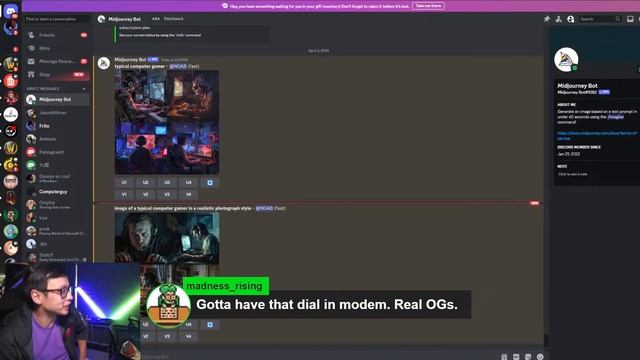Screen dimensions: 640x360
Task: Open the typical computer gamer image grid
Action: click(167, 122)
